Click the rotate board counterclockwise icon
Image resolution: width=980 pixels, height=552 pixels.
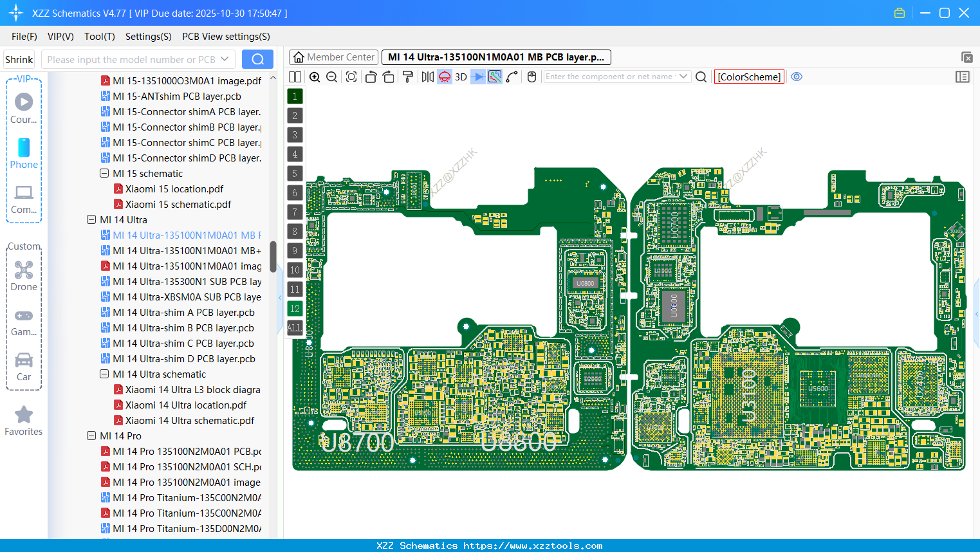click(371, 76)
